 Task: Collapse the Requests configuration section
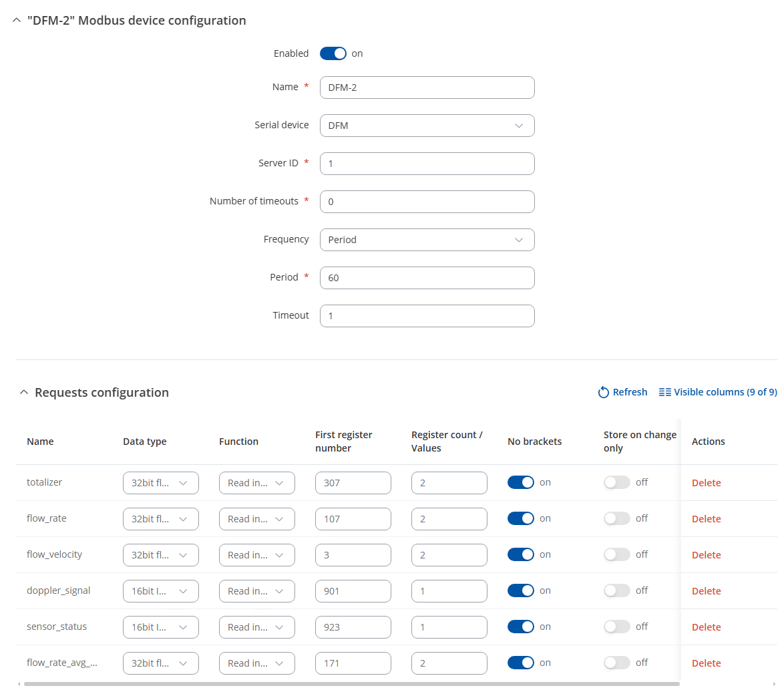(24, 393)
